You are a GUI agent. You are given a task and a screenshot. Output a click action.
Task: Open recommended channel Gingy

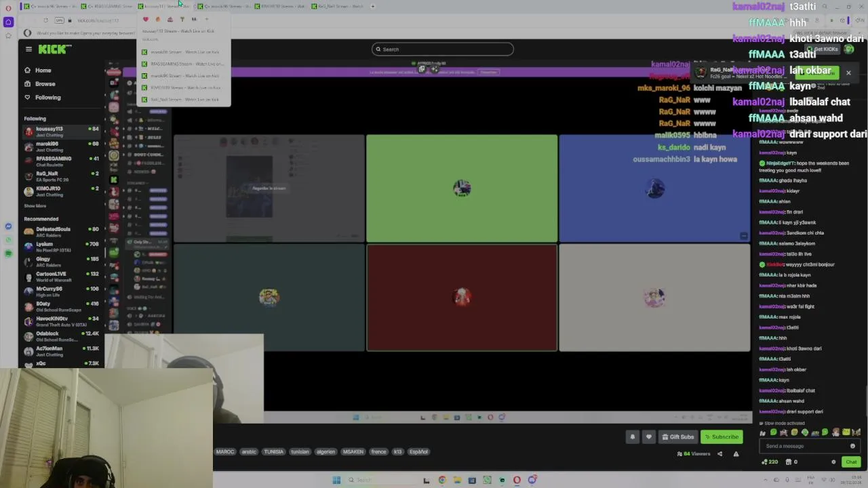pos(61,262)
